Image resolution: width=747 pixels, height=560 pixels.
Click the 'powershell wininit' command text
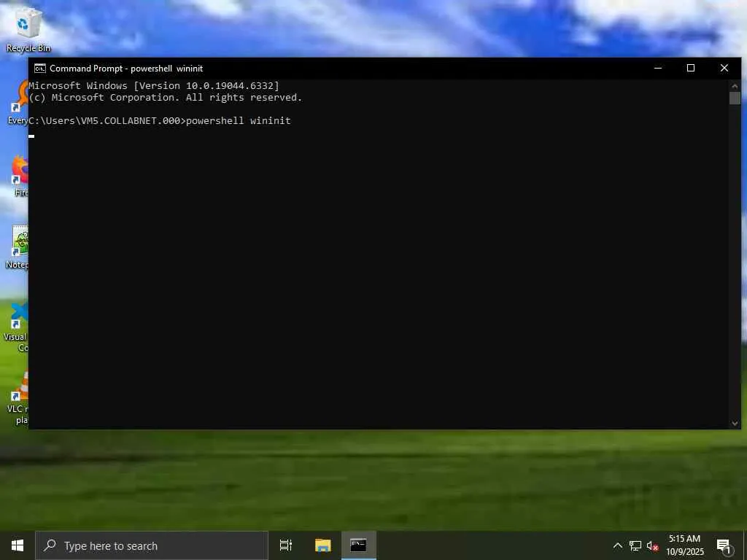pyautogui.click(x=239, y=120)
